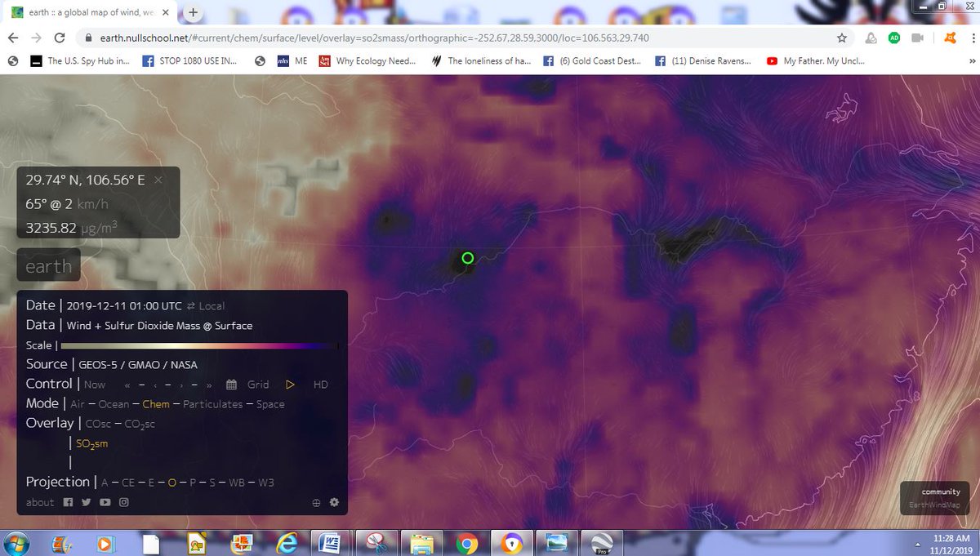Choose the SO2sm overlay
Image resolution: width=980 pixels, height=556 pixels.
(91, 443)
